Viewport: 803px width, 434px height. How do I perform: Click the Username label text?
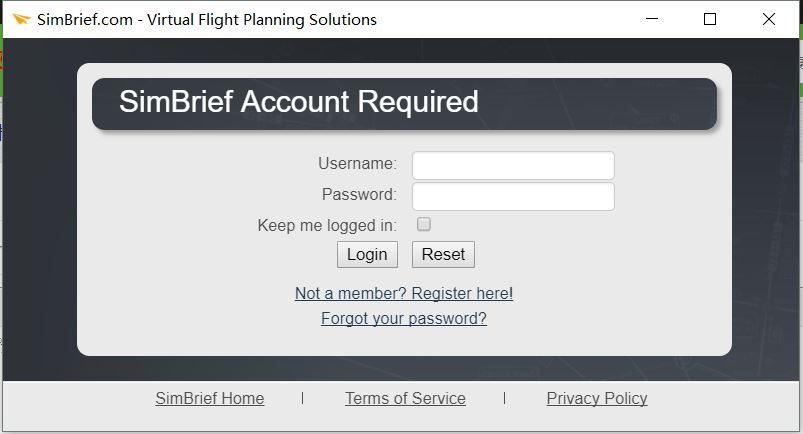pos(357,163)
